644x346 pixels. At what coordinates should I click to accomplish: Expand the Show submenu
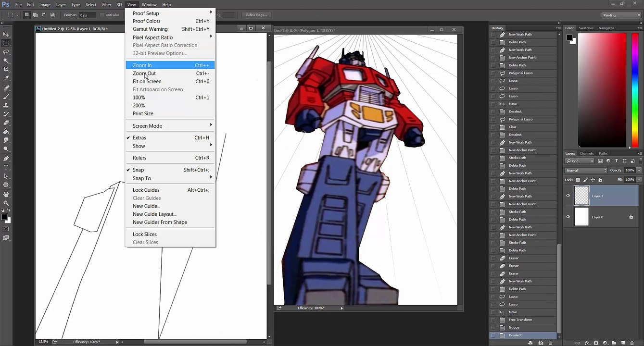[170, 146]
